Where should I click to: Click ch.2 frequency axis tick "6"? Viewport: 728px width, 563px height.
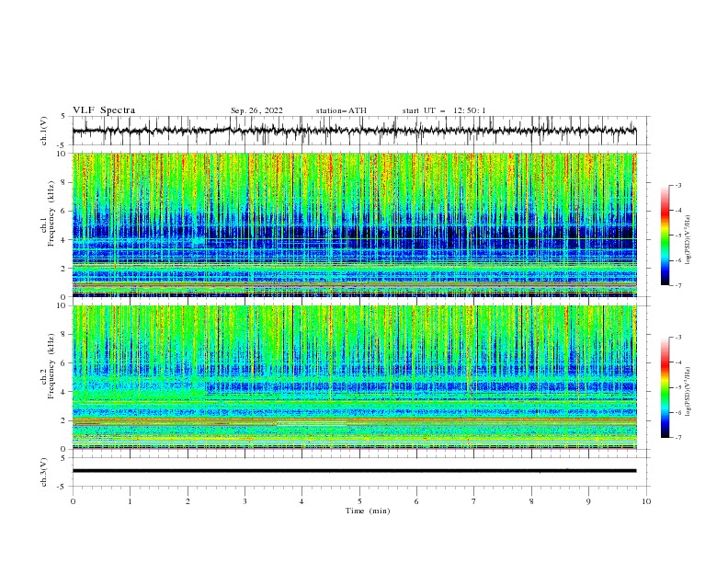(x=64, y=362)
